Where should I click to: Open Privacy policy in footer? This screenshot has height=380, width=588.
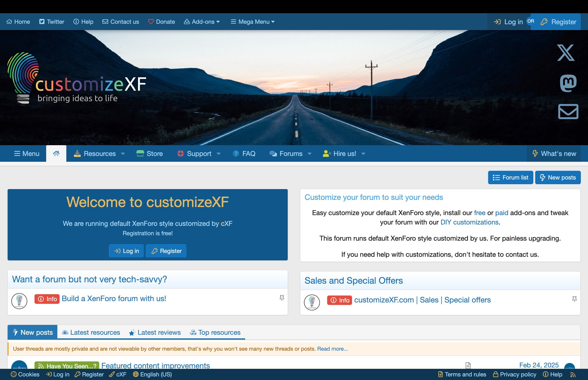pyautogui.click(x=515, y=375)
